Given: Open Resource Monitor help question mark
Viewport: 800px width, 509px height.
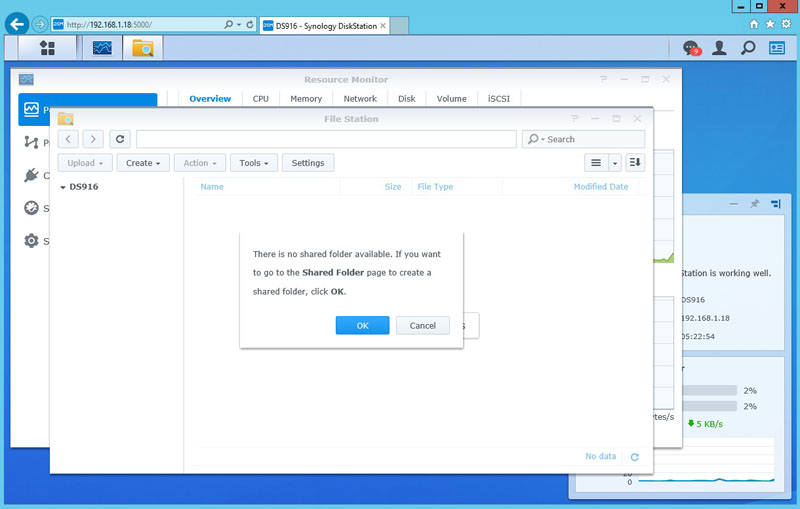Looking at the screenshot, I should (x=604, y=79).
